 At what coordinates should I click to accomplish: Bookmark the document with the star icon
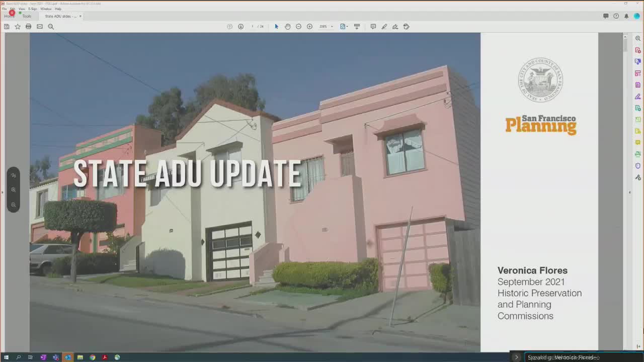tap(18, 27)
